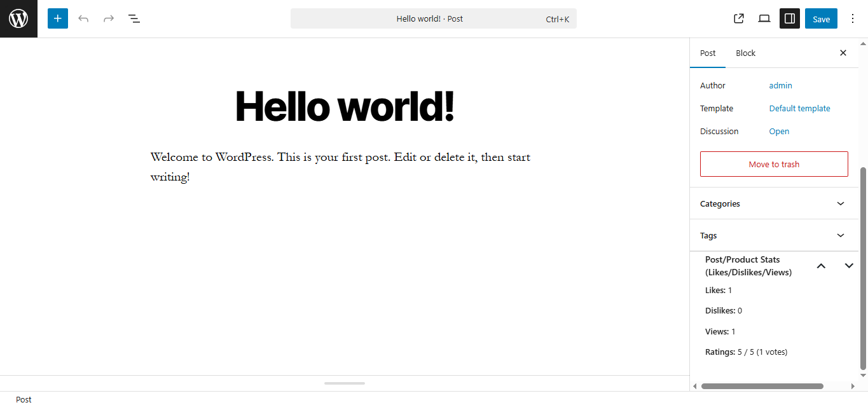Change Discussion setting Open
This screenshot has width=868, height=405.
779,131
